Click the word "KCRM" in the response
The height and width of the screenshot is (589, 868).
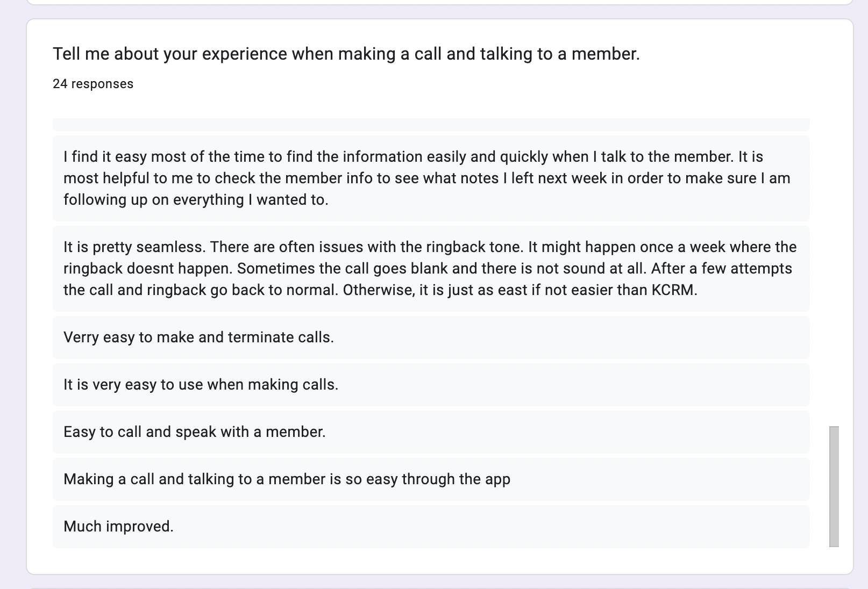click(x=674, y=290)
